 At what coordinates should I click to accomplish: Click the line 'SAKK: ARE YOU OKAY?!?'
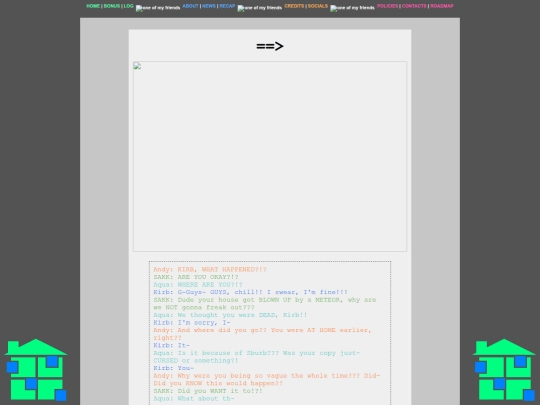196,277
